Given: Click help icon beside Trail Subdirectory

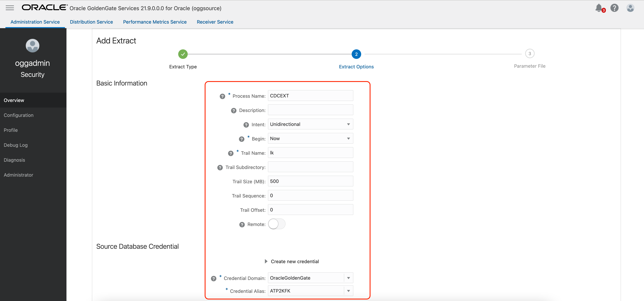Looking at the screenshot, I should tap(220, 168).
